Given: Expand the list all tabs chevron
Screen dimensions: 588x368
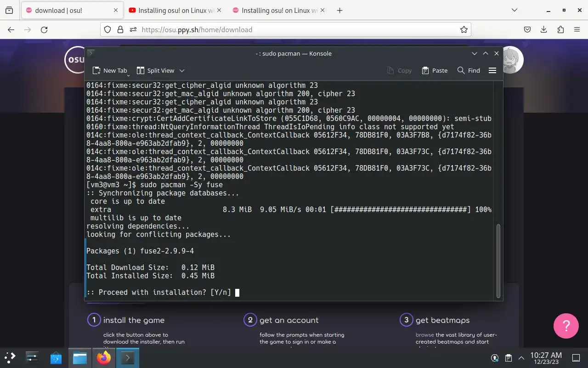Looking at the screenshot, I should pyautogui.click(x=514, y=11).
